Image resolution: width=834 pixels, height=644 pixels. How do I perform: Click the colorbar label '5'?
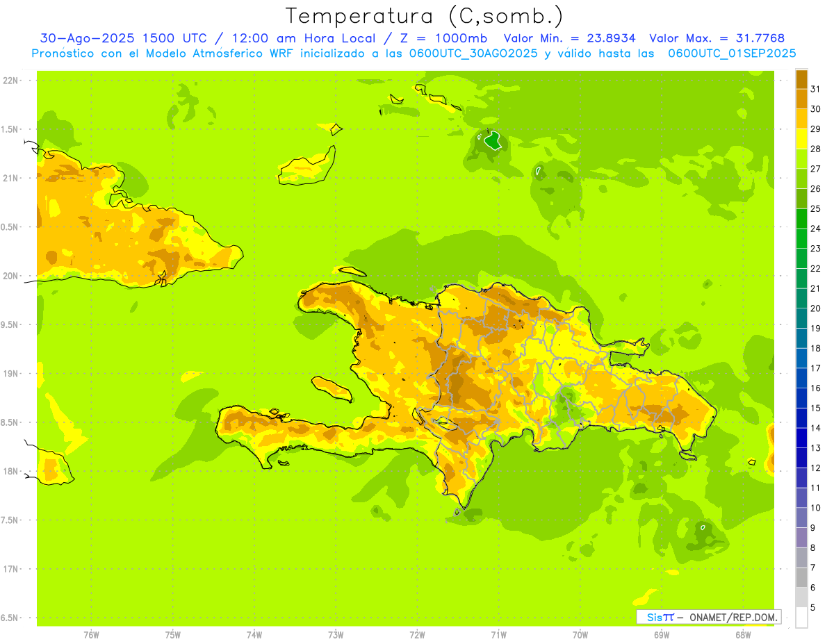(x=813, y=608)
